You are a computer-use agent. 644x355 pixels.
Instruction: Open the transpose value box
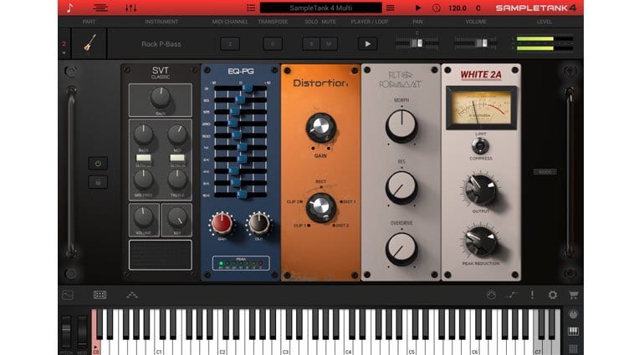tap(273, 44)
